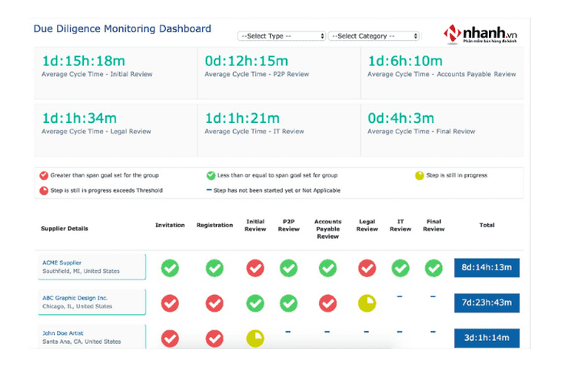
Task: Click John Doe Artist's red Invitation icon
Action: [x=170, y=339]
